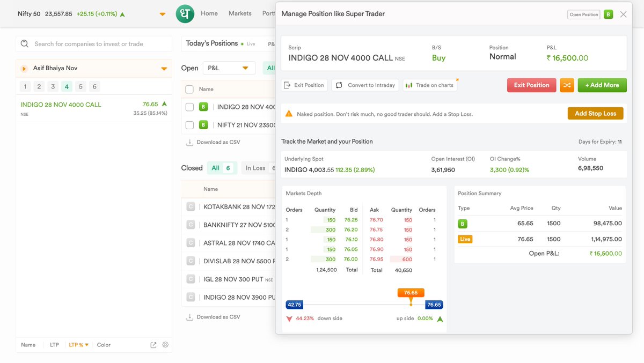This screenshot has height=363, width=644.
Task: Select the In Loss closed positions filter
Action: (259, 168)
